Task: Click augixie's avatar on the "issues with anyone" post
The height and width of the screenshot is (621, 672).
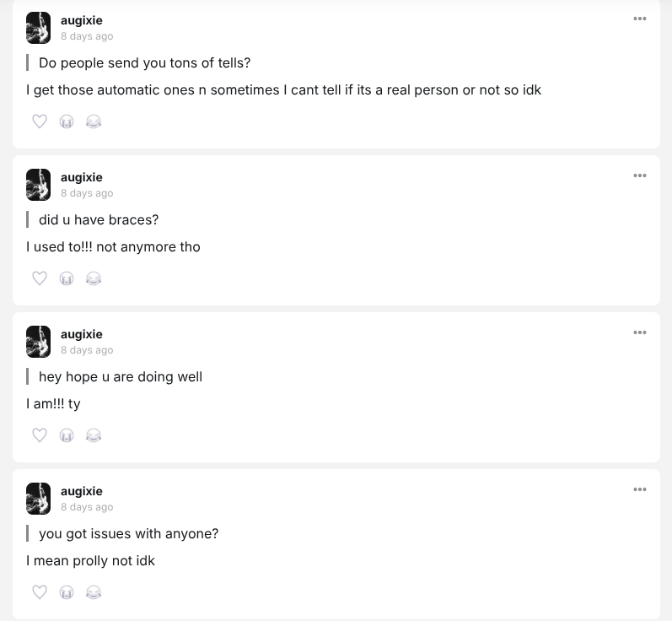Action: 39,499
